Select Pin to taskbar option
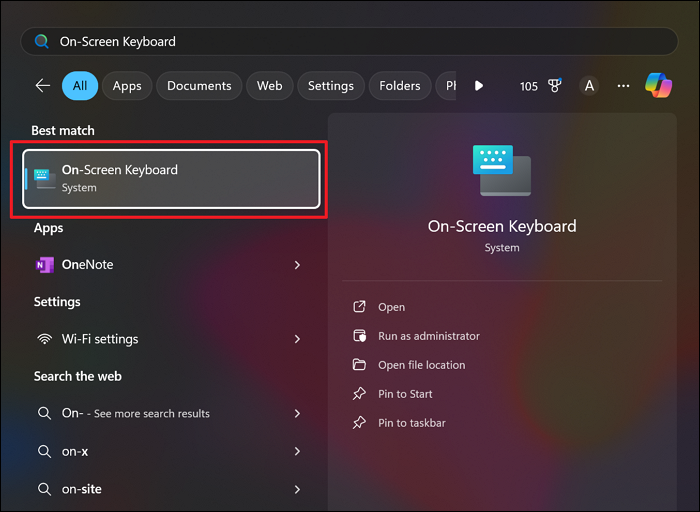The width and height of the screenshot is (700, 512). tap(411, 423)
